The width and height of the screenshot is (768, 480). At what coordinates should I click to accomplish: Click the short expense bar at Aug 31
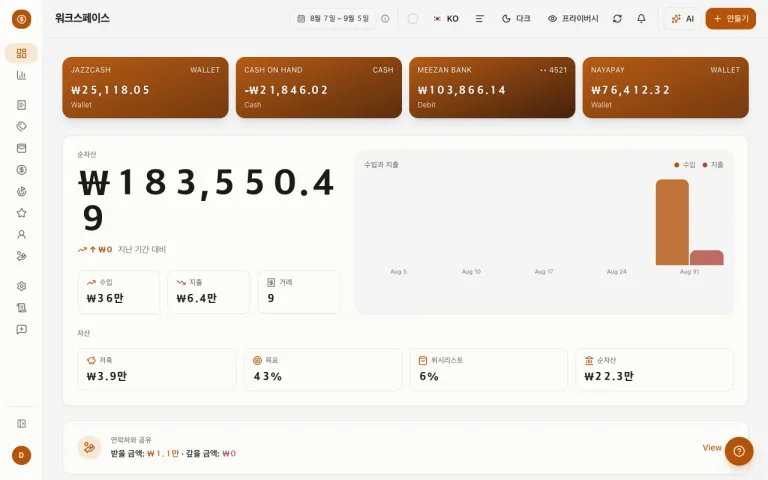coord(707,258)
